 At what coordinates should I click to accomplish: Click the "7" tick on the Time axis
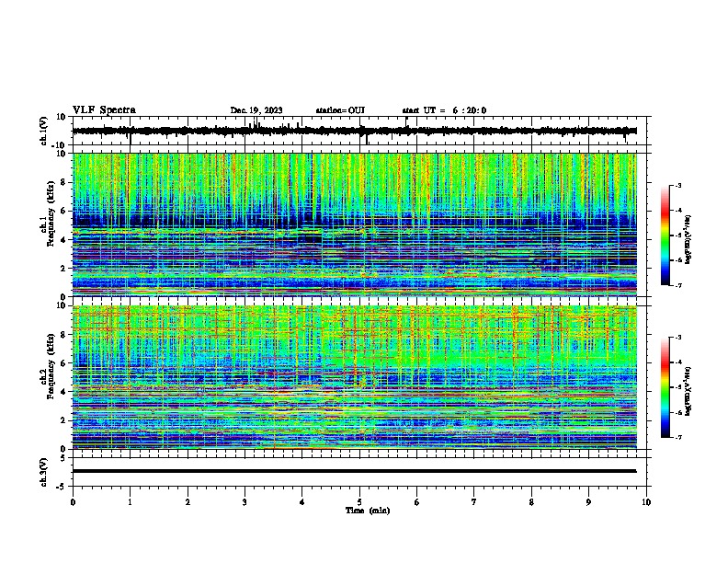click(x=474, y=502)
